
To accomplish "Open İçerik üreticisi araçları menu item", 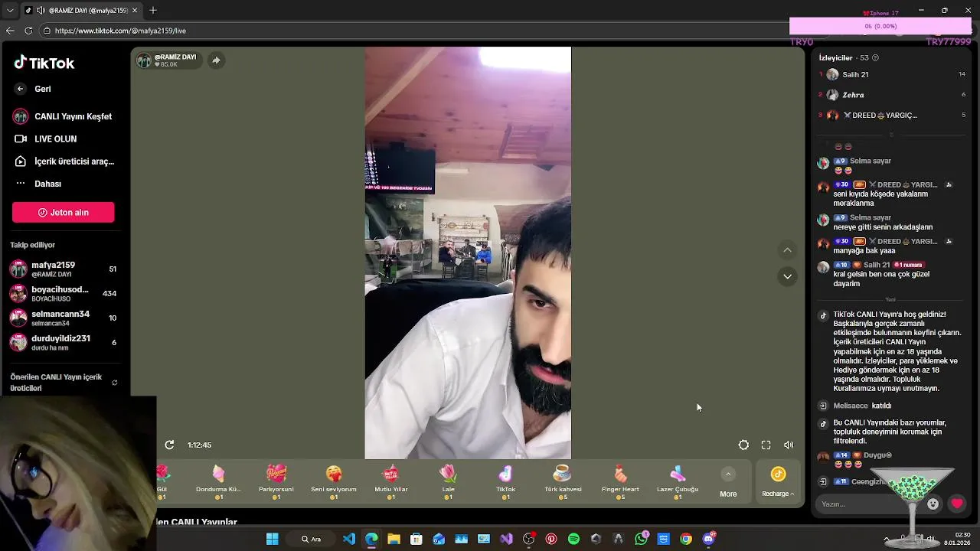I will point(64,161).
